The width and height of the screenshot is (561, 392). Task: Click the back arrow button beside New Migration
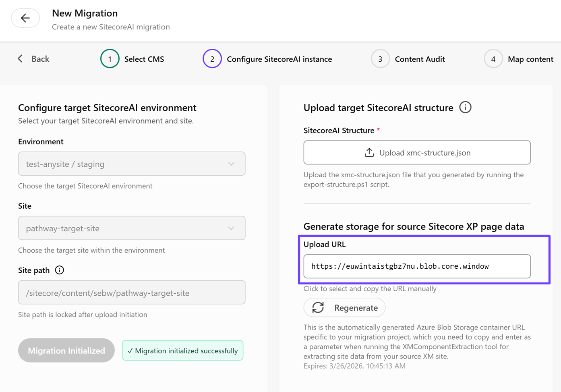point(25,18)
